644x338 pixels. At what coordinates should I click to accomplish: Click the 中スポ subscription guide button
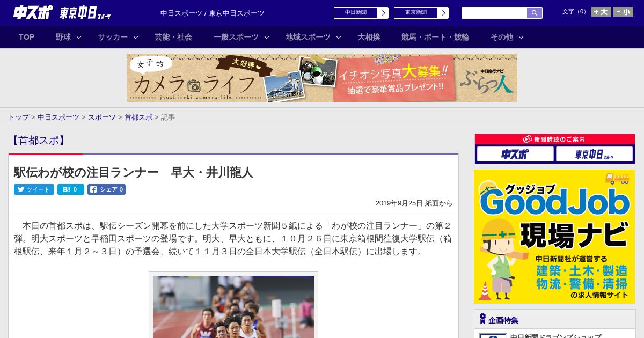(515, 155)
